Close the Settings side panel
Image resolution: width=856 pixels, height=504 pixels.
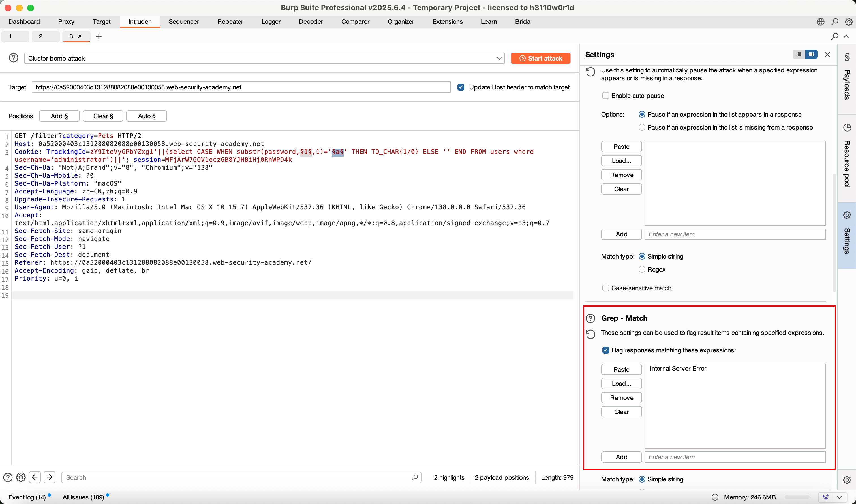827,55
